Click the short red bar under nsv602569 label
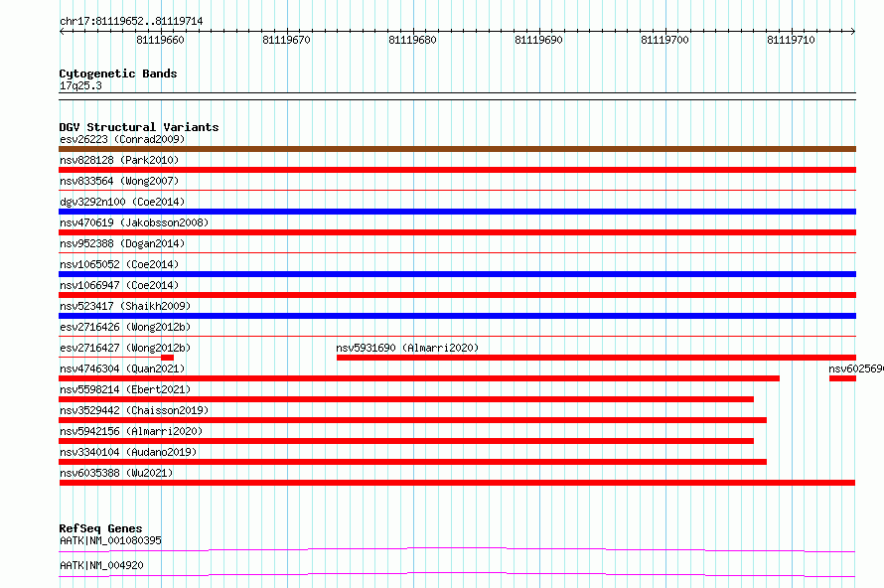This screenshot has width=884, height=588. pyautogui.click(x=843, y=378)
